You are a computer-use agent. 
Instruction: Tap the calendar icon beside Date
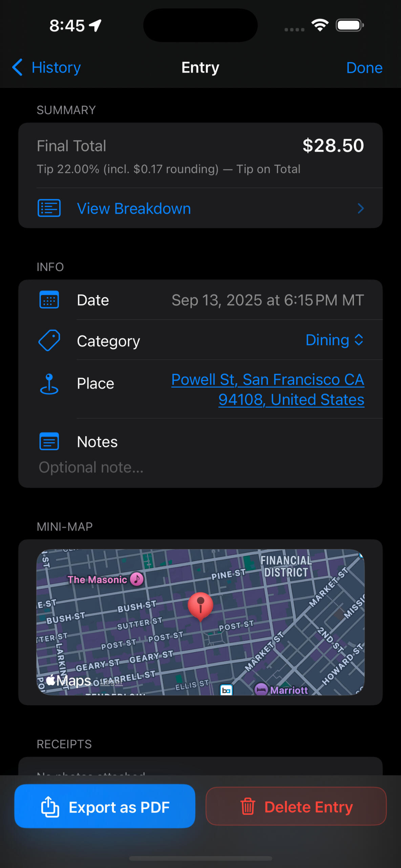pyautogui.click(x=49, y=300)
